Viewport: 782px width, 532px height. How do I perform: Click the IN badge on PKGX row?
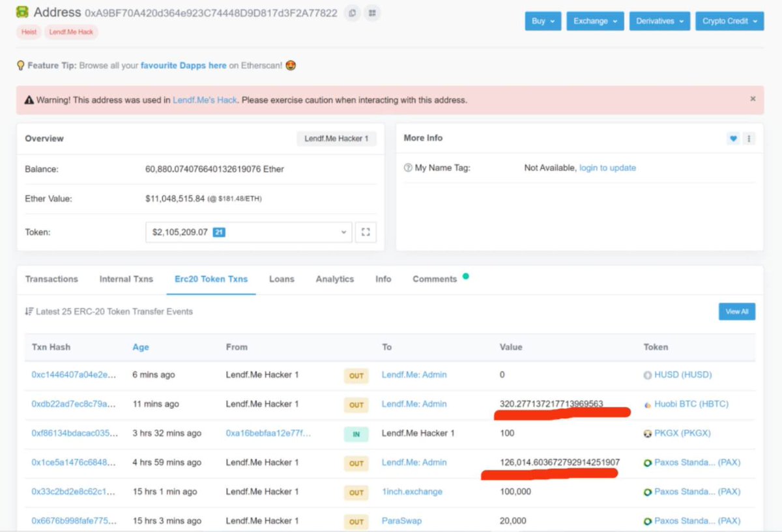[356, 434]
